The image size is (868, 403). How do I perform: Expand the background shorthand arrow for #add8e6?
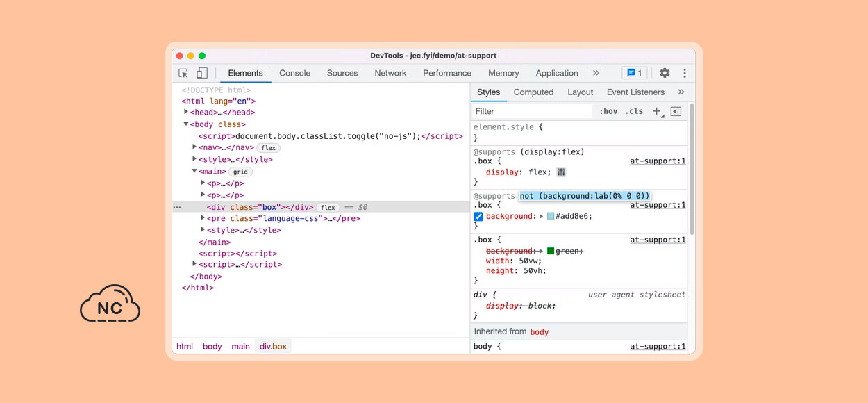[541, 216]
